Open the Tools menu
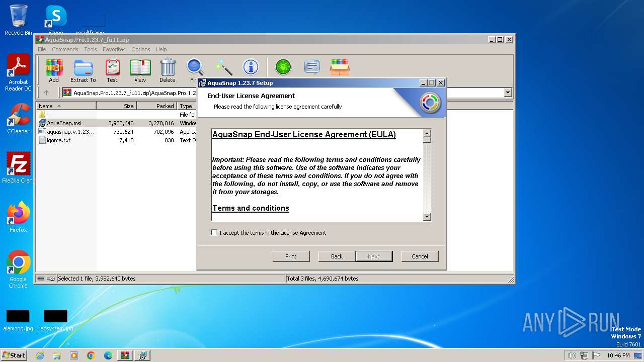Viewport: 644px width, 362px height. tap(91, 49)
